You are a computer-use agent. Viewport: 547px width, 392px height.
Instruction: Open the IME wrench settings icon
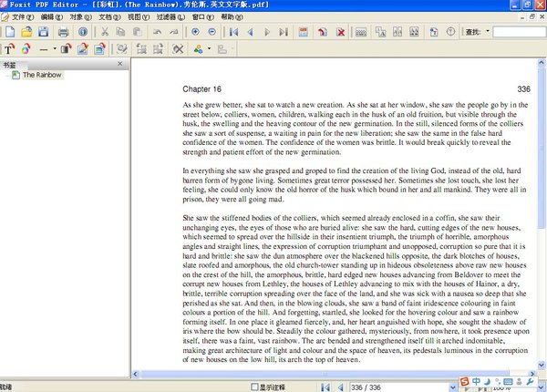(x=530, y=382)
